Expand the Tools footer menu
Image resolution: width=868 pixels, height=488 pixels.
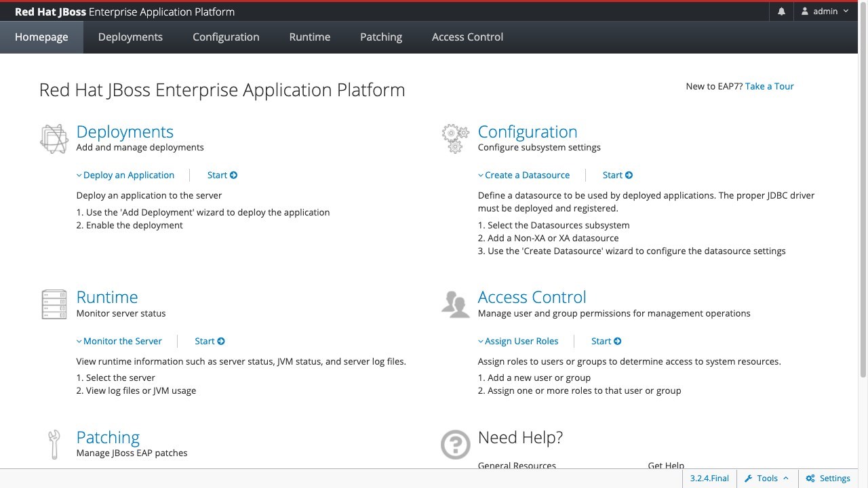767,478
